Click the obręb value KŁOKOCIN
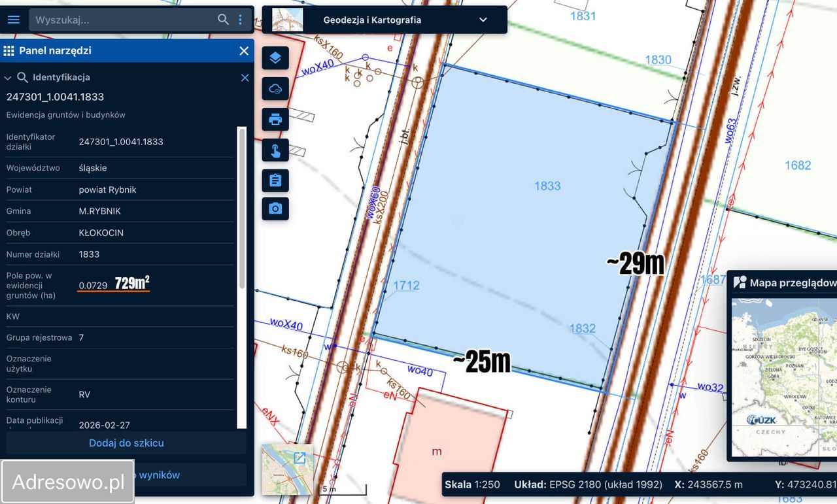The image size is (837, 504). click(x=101, y=233)
